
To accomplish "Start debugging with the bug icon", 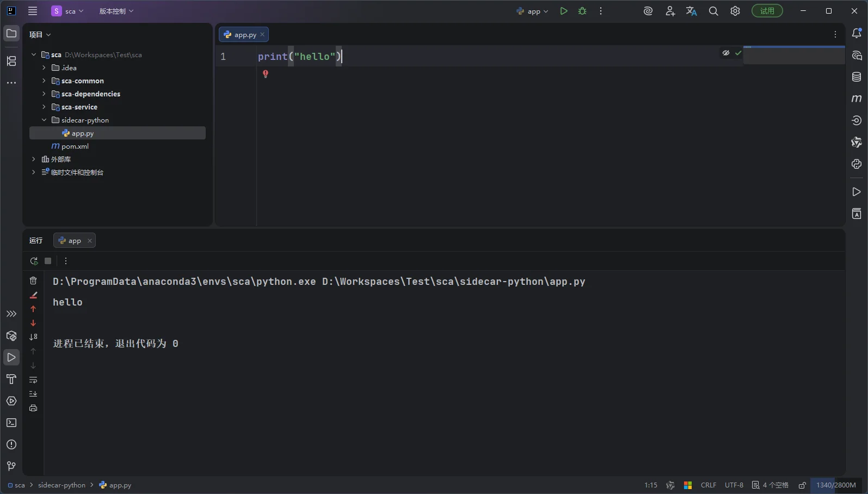I will pos(582,11).
